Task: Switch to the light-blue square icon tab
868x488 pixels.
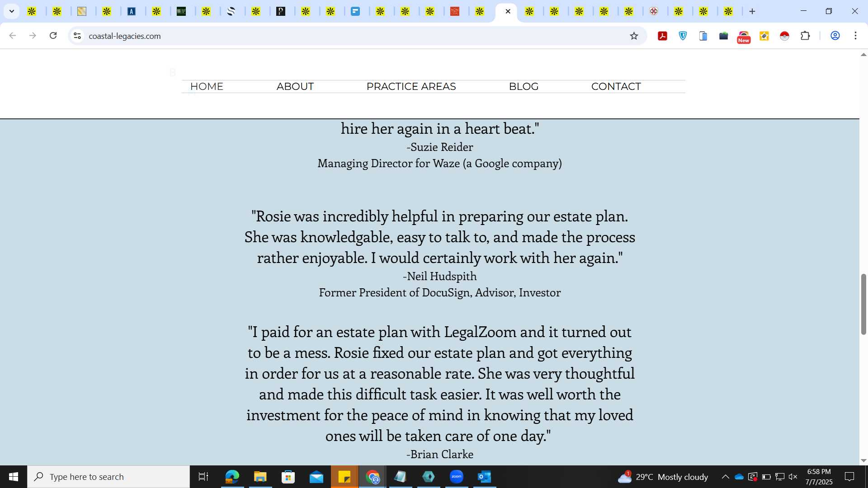Action: tap(355, 12)
